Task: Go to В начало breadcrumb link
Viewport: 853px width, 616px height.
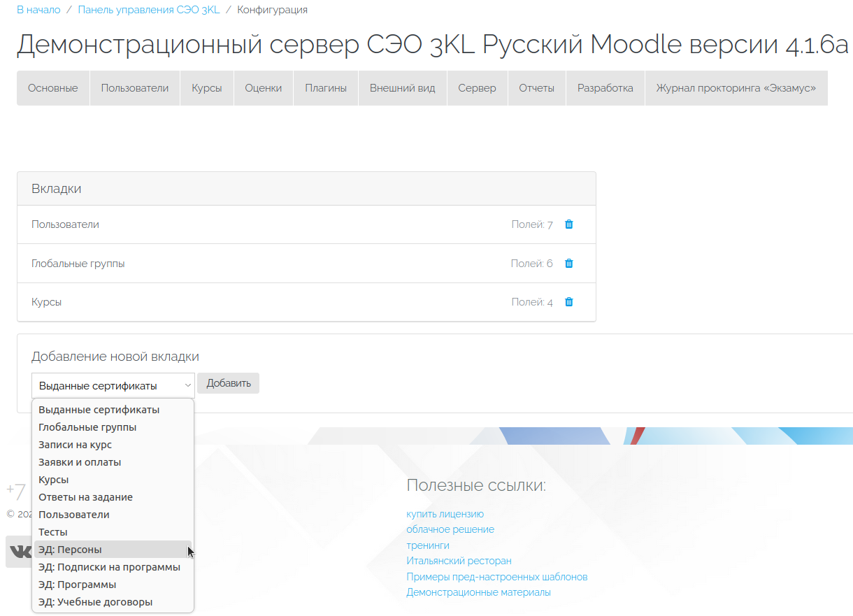Action: point(38,10)
